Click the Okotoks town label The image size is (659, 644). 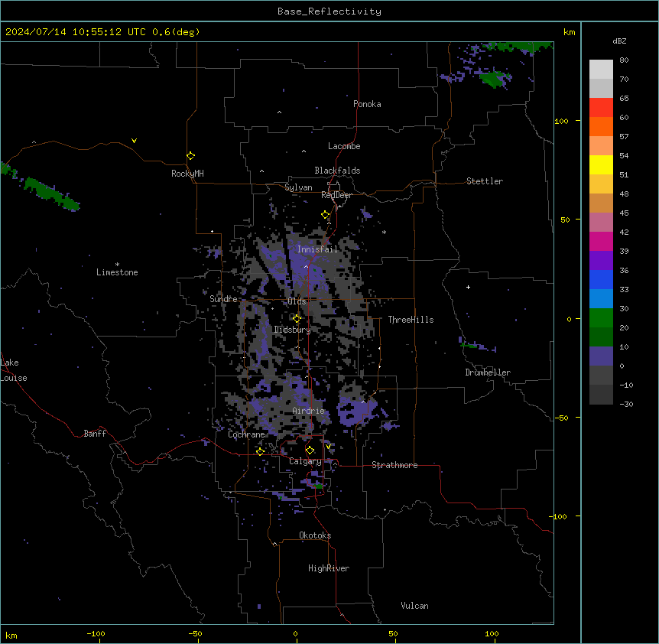(x=315, y=535)
